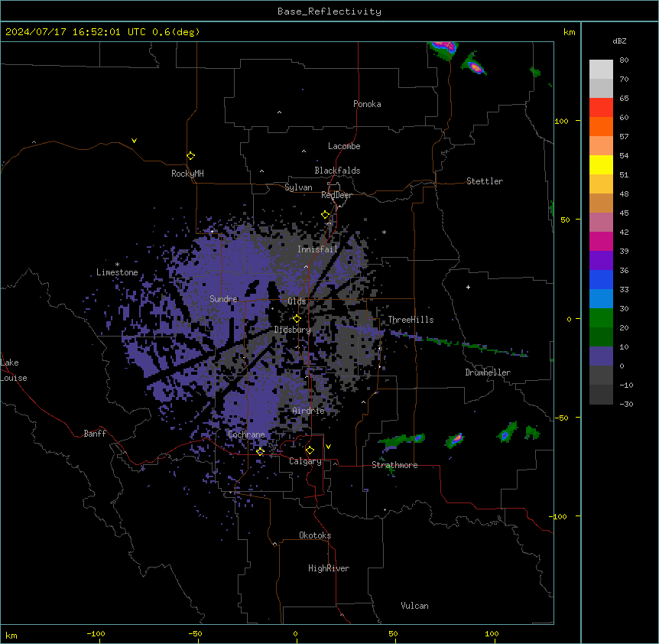Click the Okotoks town label
Screen dimensions: 659x644
pos(315,535)
